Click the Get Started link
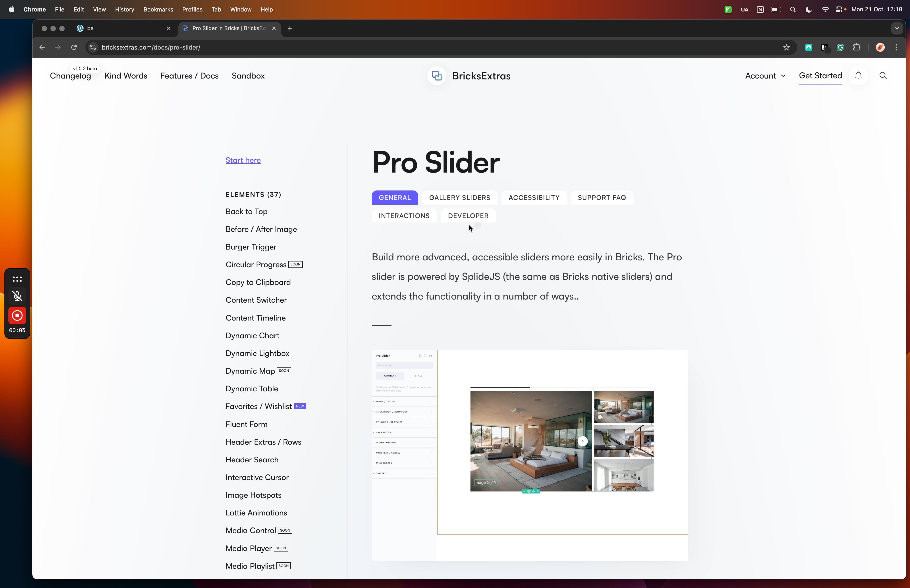 [x=820, y=76]
